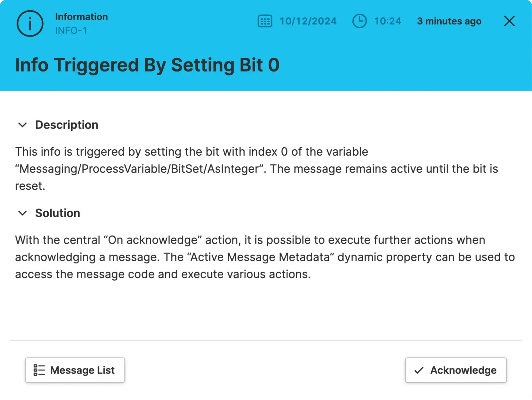Click the Information circle icon
Image resolution: width=532 pixels, height=400 pixels.
pyautogui.click(x=30, y=23)
